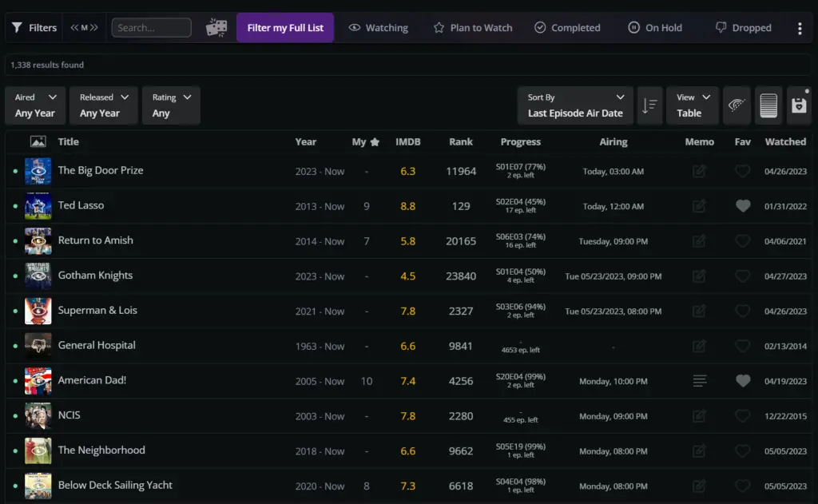Reverse sort order with the sort direction icon

click(x=649, y=105)
